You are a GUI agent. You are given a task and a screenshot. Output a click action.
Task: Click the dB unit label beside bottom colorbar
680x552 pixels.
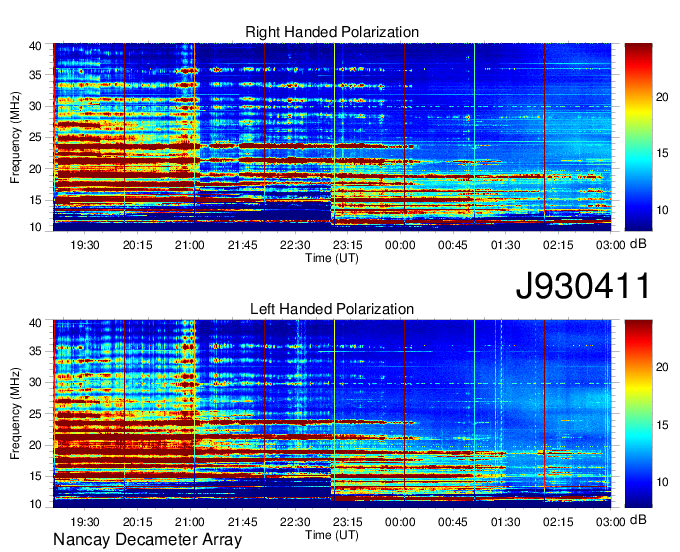click(x=638, y=519)
